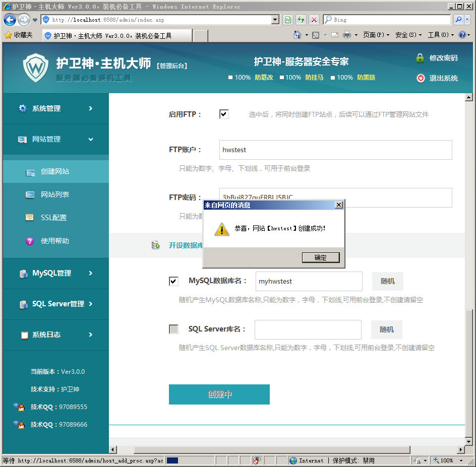Expand the MySQL管理 sidebar section
This screenshot has height=467, width=476.
(56, 273)
